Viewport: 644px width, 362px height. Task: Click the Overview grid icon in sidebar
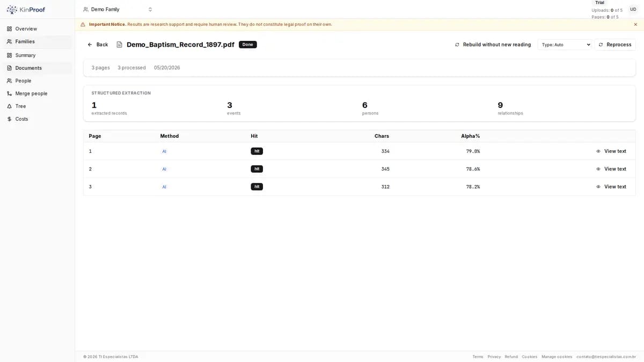coord(9,29)
